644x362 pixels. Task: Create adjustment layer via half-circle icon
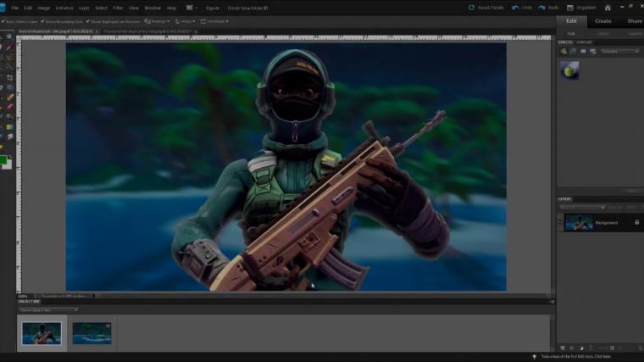tap(581, 348)
